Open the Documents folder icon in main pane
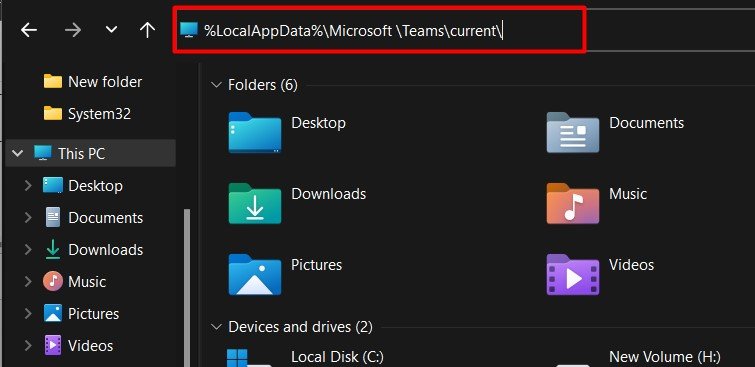Screen dimensions: 755x367 pyautogui.click(x=573, y=132)
